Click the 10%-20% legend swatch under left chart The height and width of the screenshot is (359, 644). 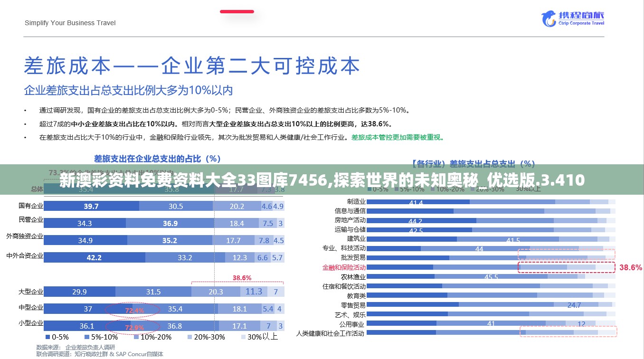tap(136, 337)
